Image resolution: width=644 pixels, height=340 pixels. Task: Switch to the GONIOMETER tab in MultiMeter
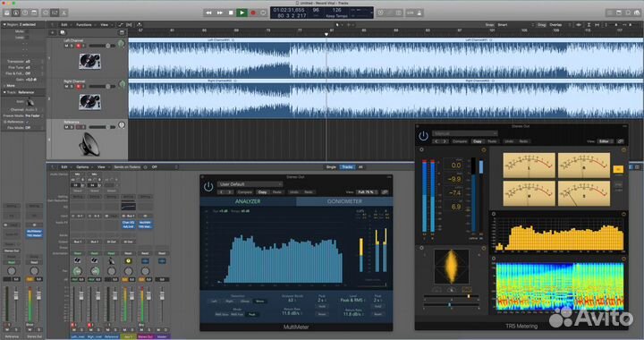pos(344,201)
